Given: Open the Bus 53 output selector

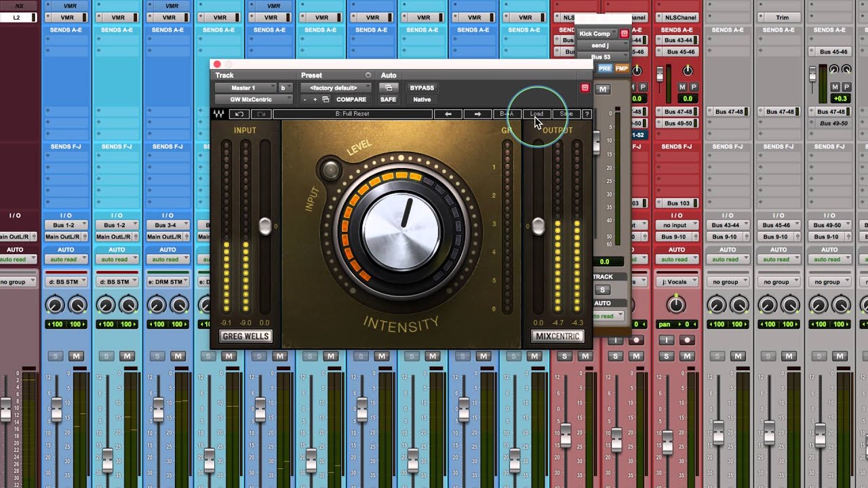Looking at the screenshot, I should 602,57.
